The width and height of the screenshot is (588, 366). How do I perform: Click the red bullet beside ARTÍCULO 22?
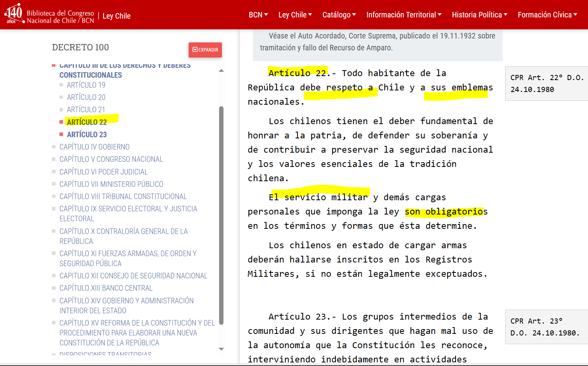click(61, 122)
